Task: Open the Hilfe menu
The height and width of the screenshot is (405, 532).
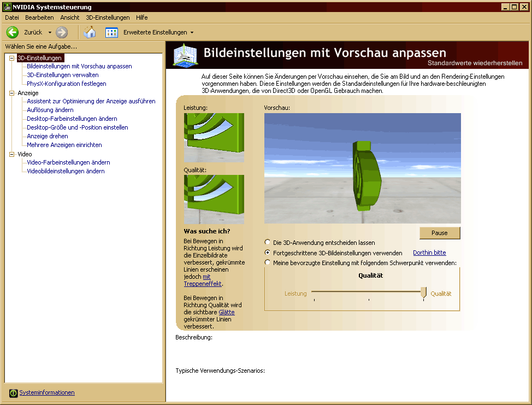Action: (142, 17)
